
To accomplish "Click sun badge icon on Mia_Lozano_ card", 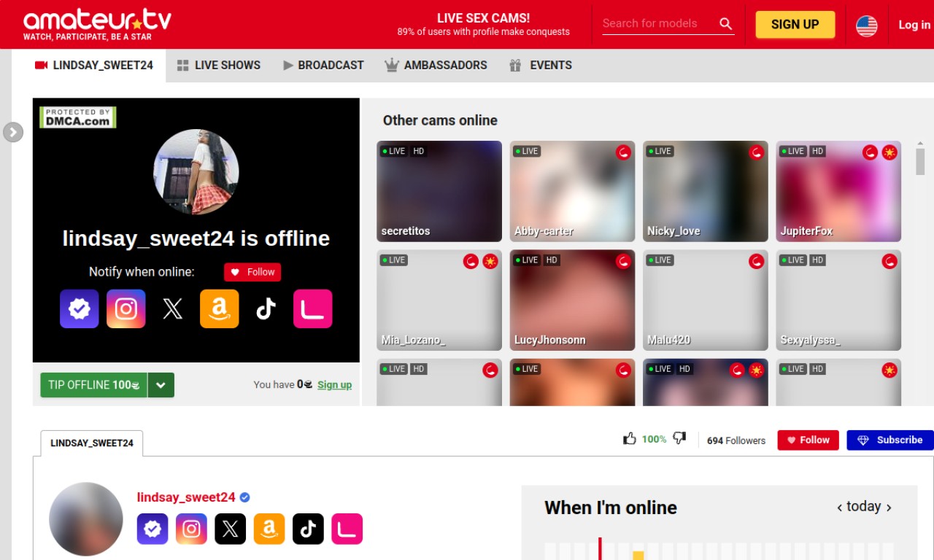I will point(490,261).
